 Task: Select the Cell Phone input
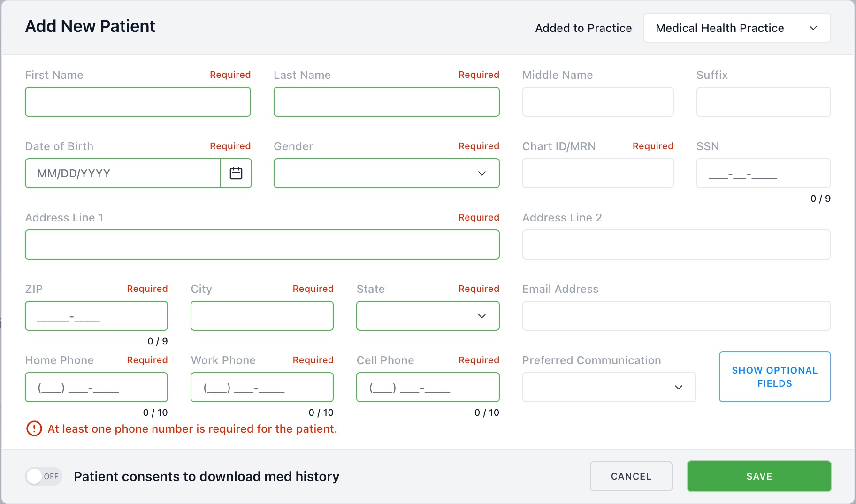(x=428, y=387)
